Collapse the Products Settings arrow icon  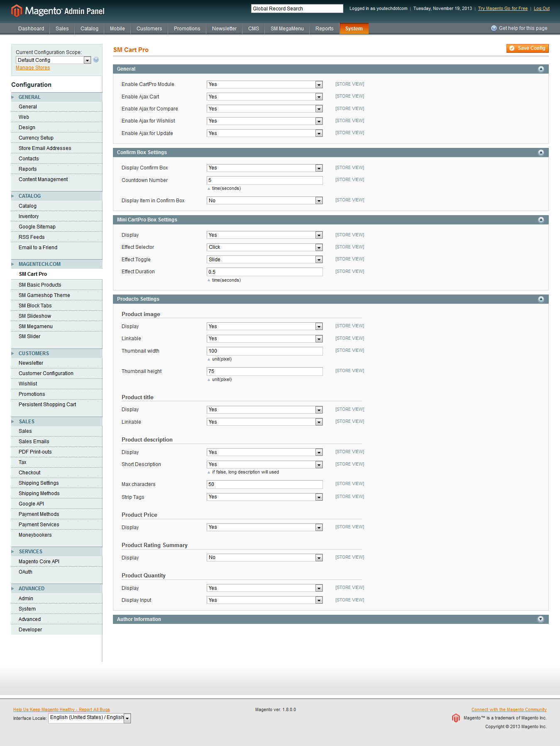[541, 299]
